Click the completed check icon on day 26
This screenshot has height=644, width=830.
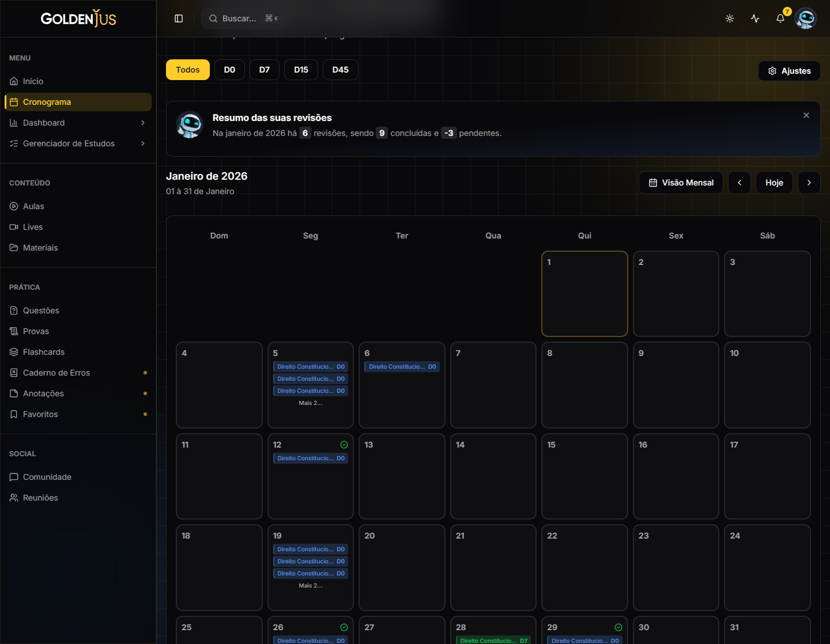[344, 627]
